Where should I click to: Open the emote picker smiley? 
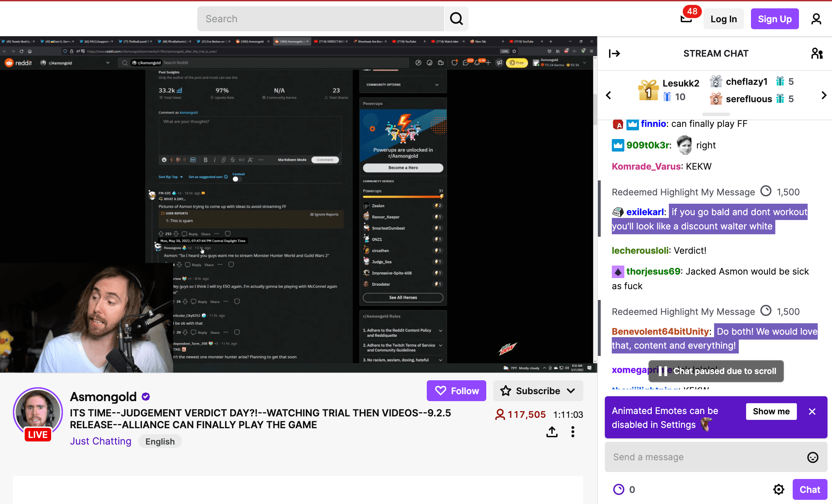[x=813, y=457]
